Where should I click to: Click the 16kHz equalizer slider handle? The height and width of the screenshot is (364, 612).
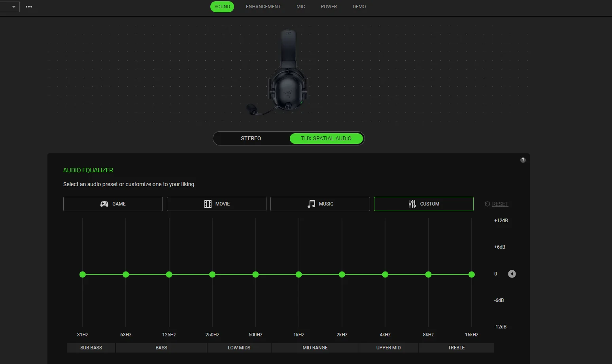(x=472, y=274)
